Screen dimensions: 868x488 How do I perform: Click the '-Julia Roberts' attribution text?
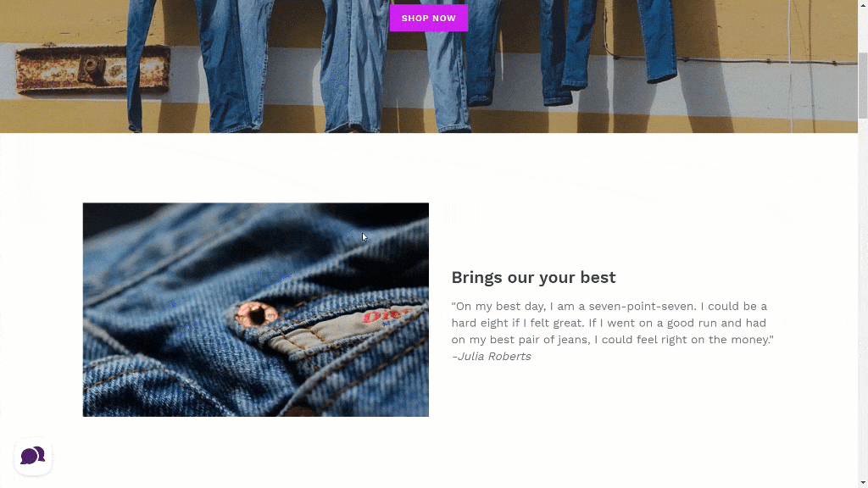click(491, 357)
